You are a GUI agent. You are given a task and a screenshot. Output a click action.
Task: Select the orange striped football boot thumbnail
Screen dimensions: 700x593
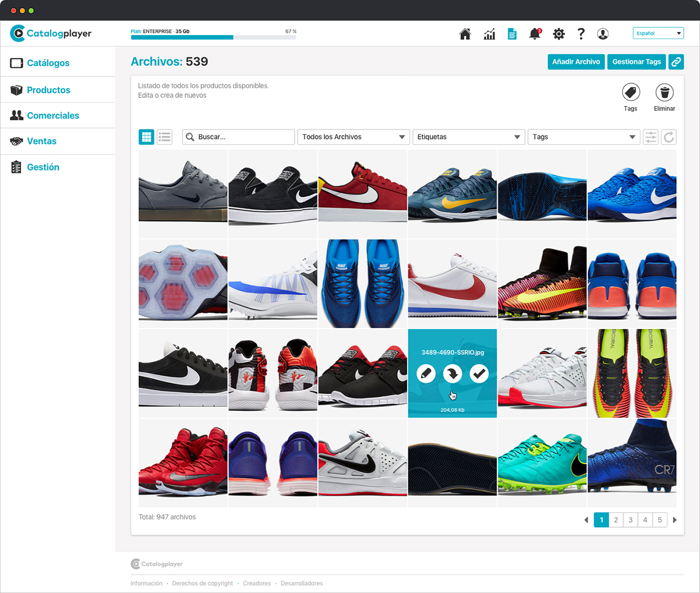[x=542, y=284]
